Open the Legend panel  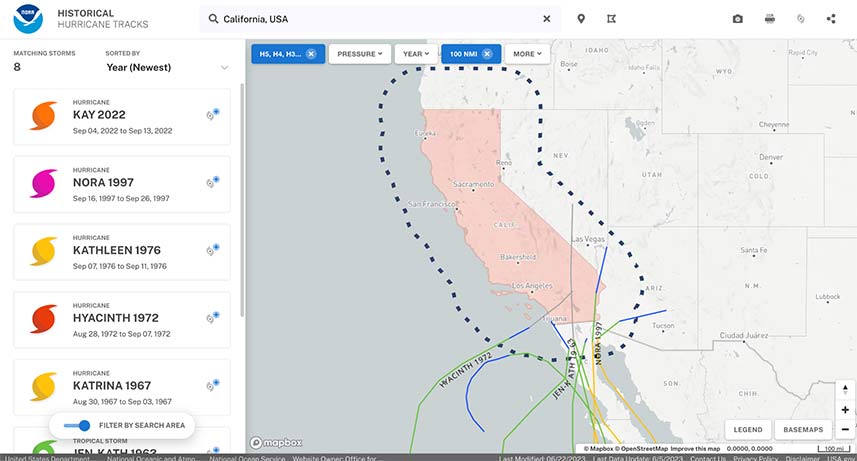coord(748,429)
